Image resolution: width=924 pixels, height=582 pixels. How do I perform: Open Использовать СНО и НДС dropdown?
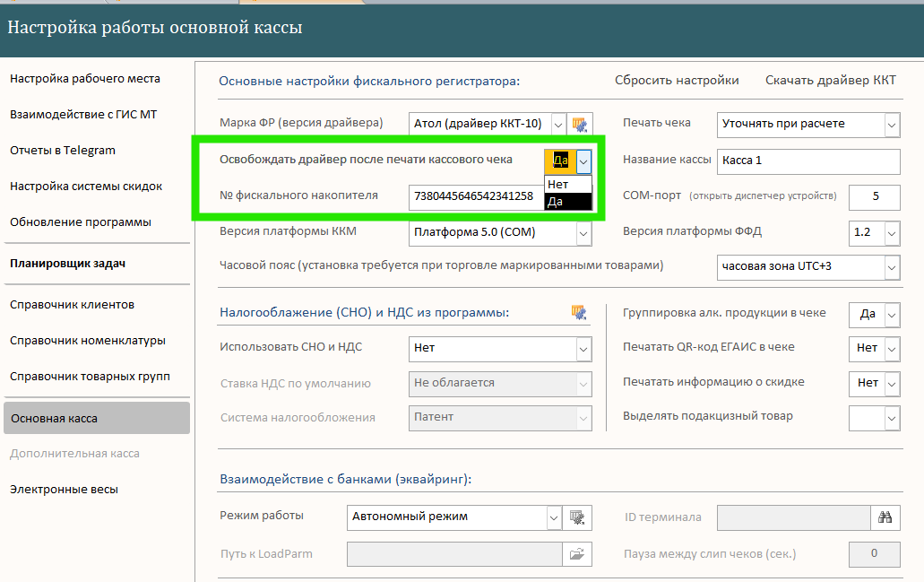click(583, 349)
